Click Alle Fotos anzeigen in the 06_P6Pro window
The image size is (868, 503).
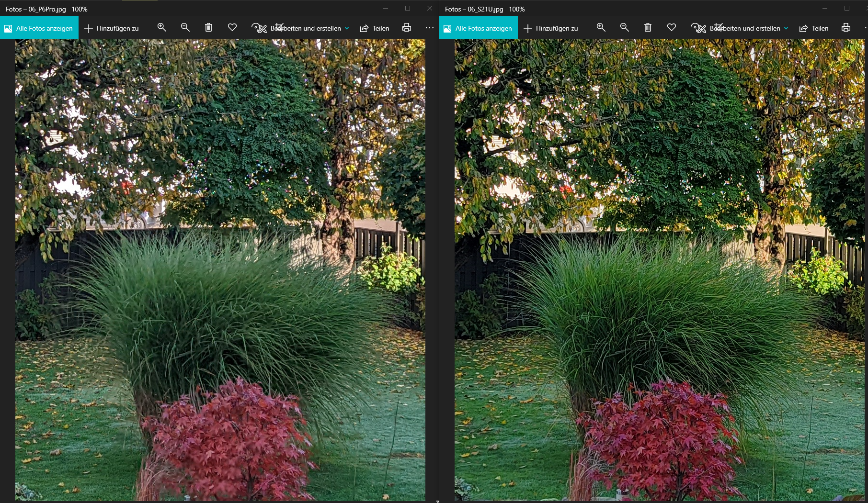(x=39, y=28)
